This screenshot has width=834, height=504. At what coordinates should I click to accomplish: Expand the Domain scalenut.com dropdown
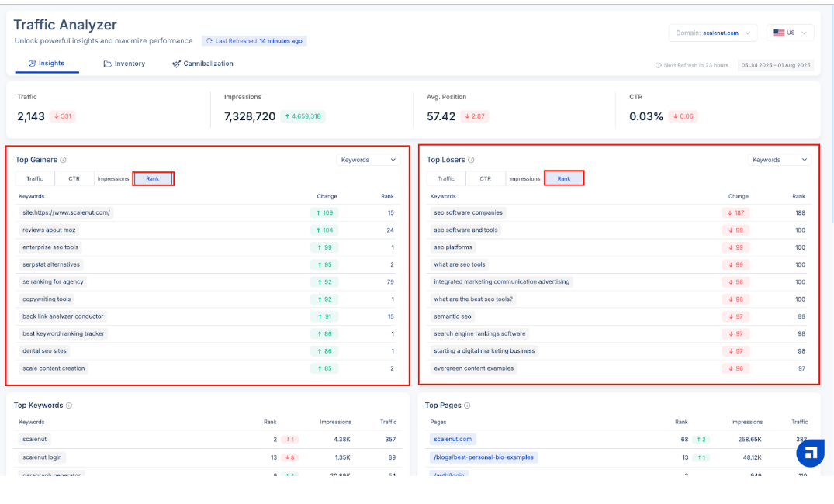[713, 33]
